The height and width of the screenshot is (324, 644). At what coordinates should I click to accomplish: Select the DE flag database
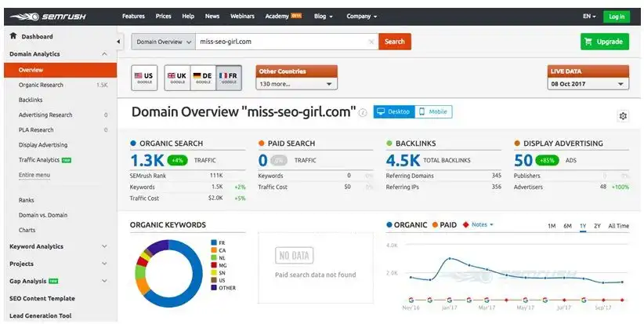[203, 78]
